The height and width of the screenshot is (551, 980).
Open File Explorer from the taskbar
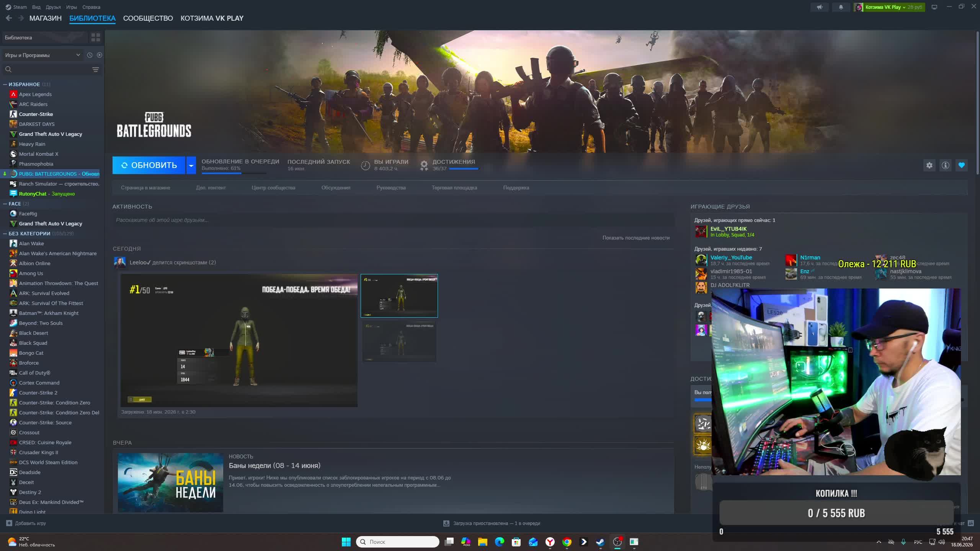click(x=482, y=542)
